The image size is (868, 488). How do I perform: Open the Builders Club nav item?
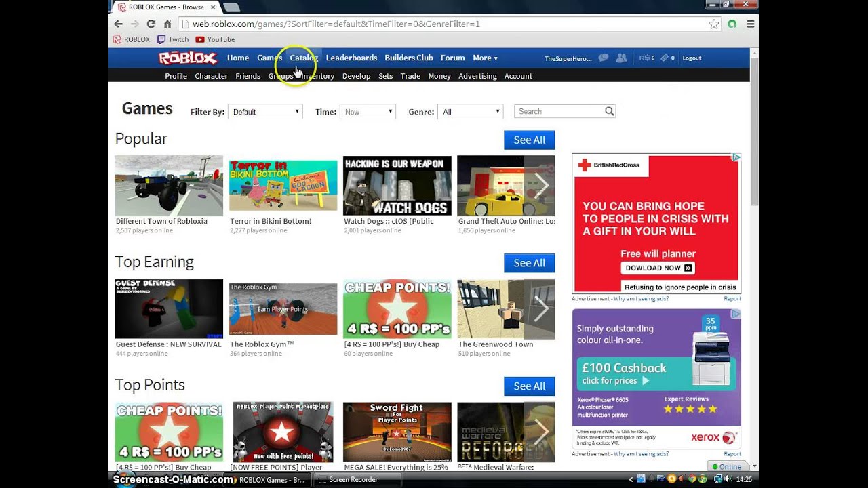409,58
